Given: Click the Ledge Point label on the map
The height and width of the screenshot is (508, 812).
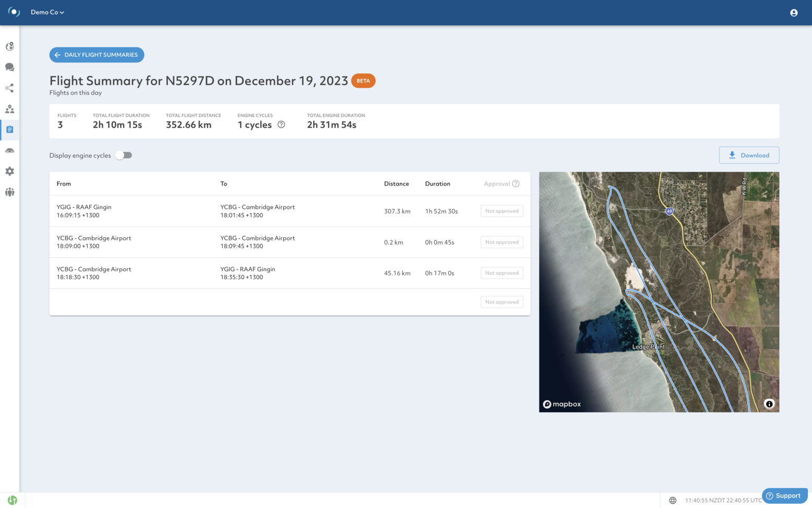Looking at the screenshot, I should 648,347.
